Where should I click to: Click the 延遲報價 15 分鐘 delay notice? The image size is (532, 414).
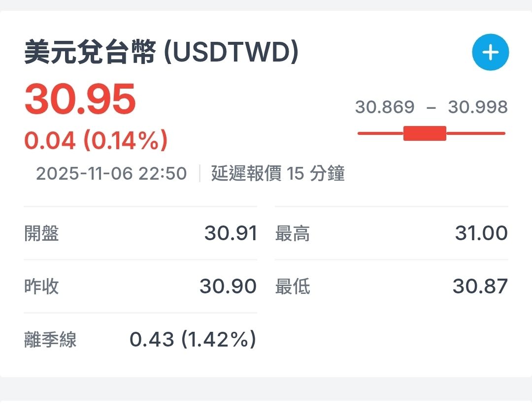[277, 173]
